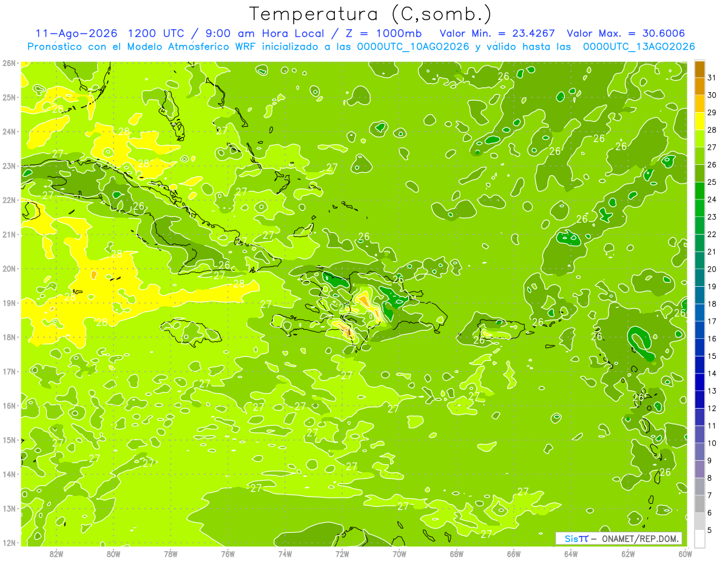
Task: Click the color scale number 31
Action: (x=712, y=78)
